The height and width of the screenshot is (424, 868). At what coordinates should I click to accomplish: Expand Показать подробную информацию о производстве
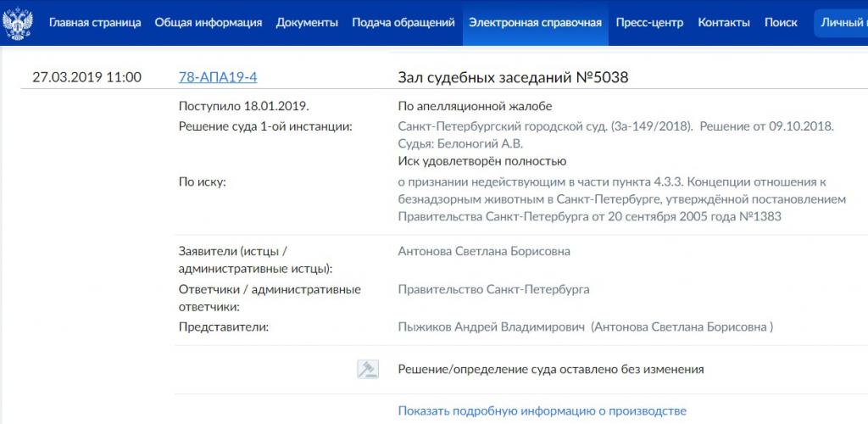[542, 411]
